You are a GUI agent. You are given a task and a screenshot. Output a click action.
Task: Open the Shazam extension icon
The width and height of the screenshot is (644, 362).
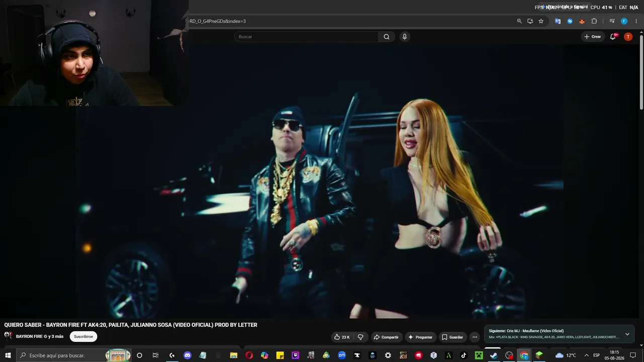[x=570, y=21]
